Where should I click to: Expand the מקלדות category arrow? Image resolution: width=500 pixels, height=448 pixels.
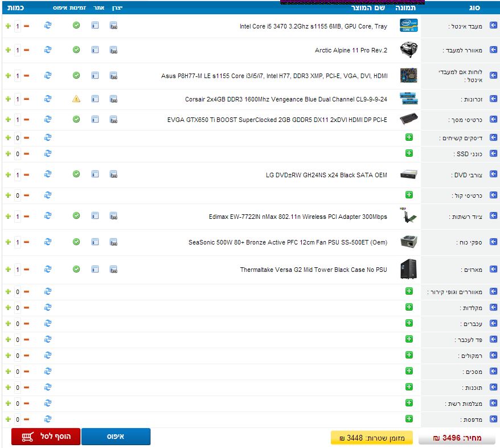493,308
